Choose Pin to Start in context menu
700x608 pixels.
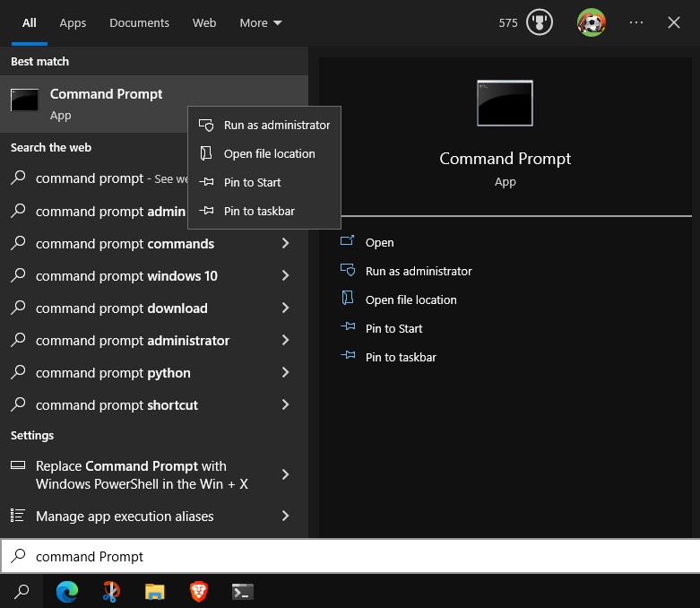pyautogui.click(x=264, y=182)
